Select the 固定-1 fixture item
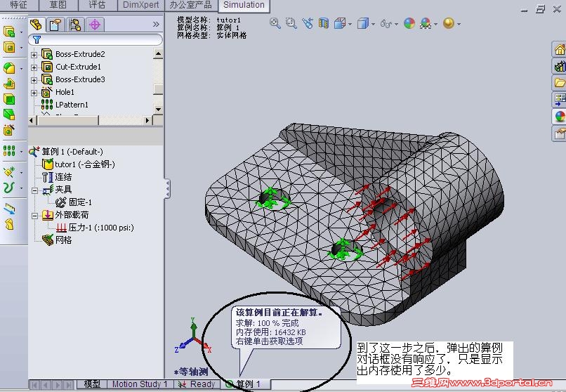The width and height of the screenshot is (566, 392). tap(74, 202)
